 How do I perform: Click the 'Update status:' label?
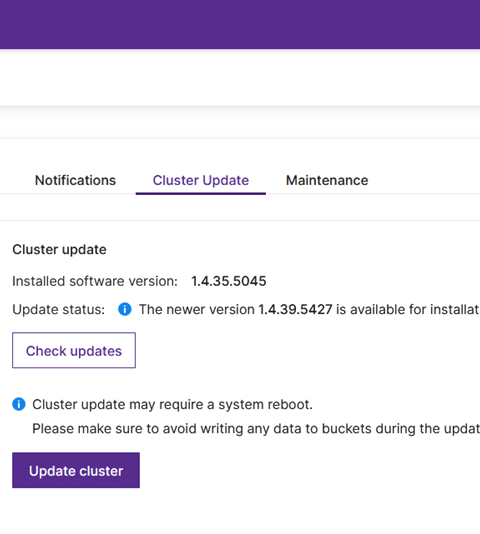click(59, 310)
